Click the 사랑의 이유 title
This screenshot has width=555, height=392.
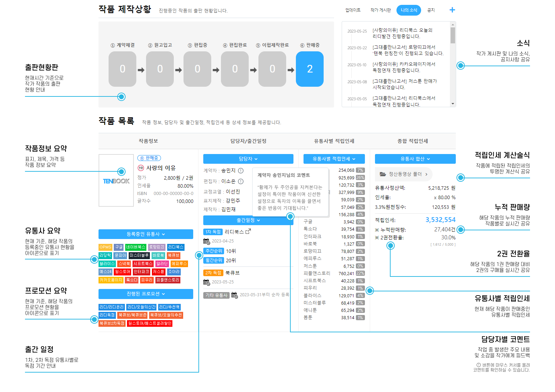pyautogui.click(x=161, y=168)
